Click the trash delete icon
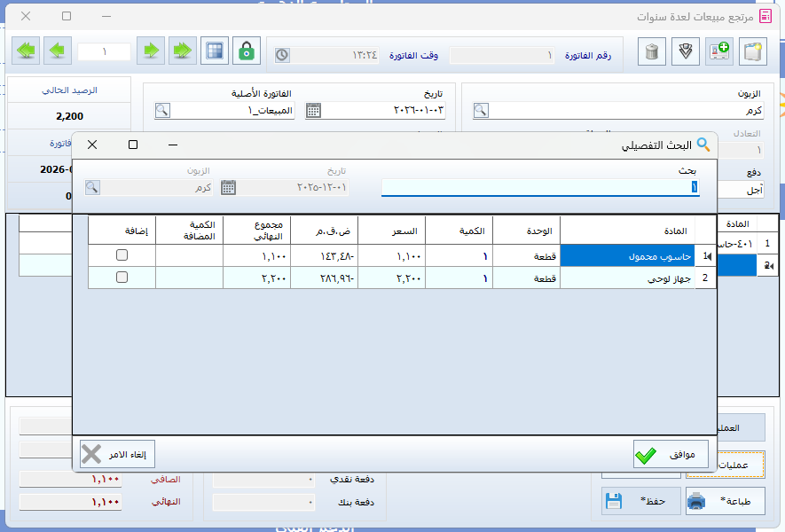 (x=652, y=51)
